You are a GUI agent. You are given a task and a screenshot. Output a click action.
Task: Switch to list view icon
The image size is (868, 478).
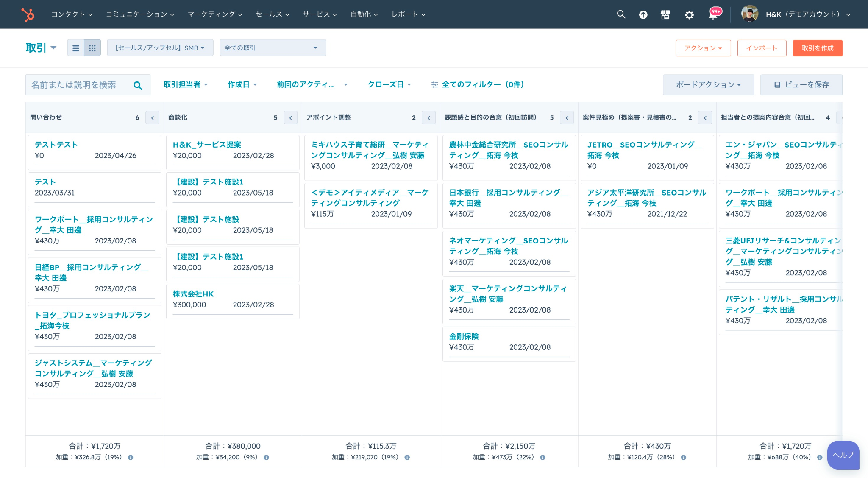tap(76, 48)
